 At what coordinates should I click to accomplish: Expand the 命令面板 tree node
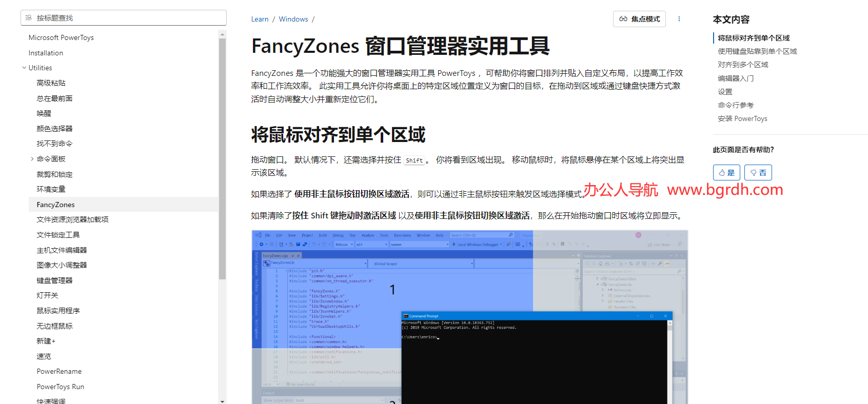tap(32, 159)
